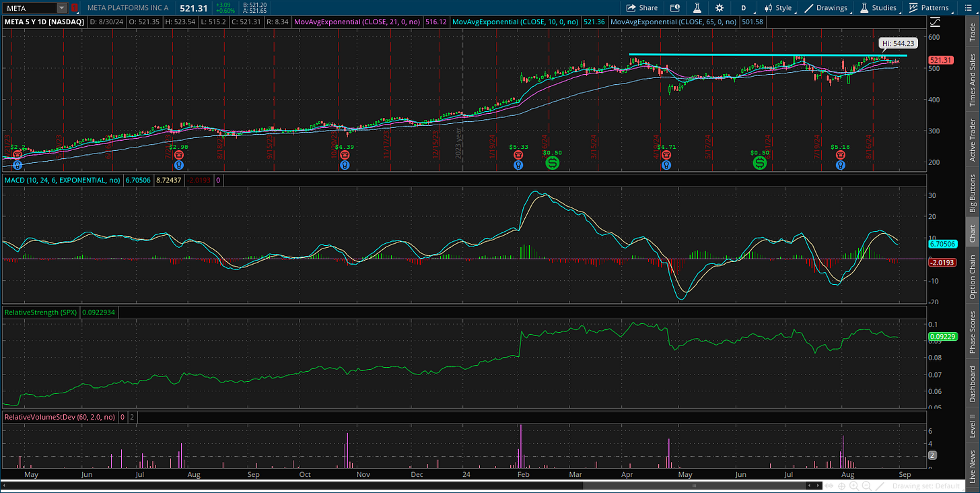980x493 pixels.
Task: Click the red symbol link icon labeled 1
Action: (x=75, y=8)
